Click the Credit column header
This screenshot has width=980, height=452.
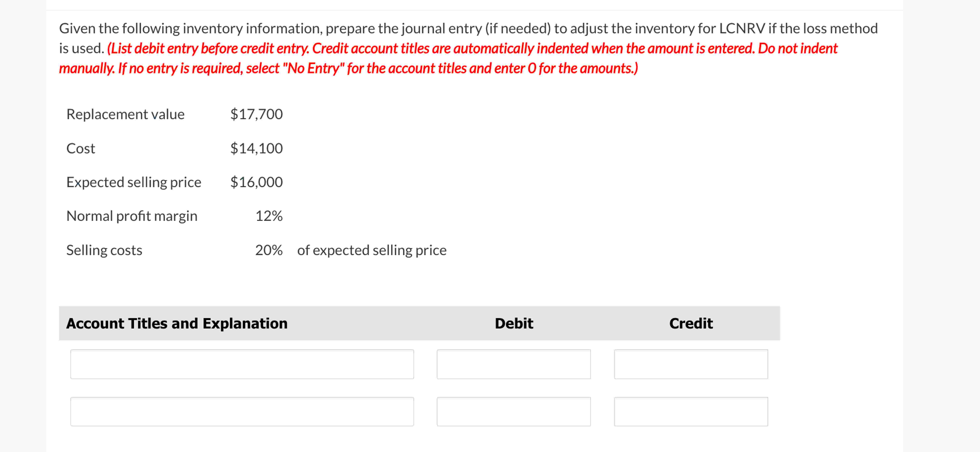pos(691,323)
